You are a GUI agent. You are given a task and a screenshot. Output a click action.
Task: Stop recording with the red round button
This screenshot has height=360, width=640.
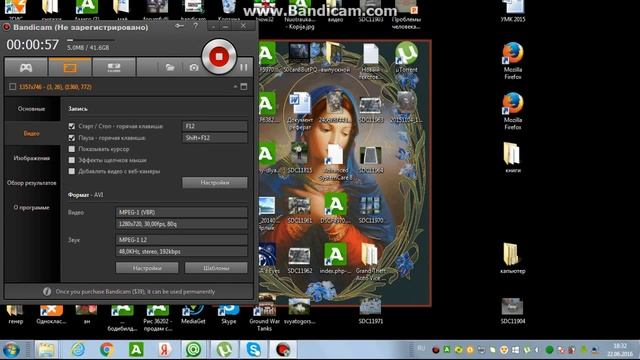[219, 56]
